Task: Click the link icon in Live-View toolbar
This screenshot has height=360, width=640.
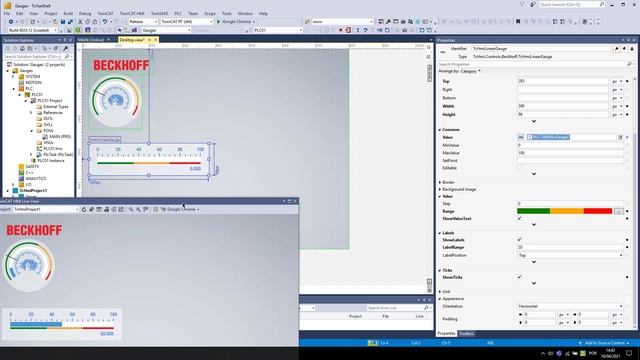Action: pos(91,209)
